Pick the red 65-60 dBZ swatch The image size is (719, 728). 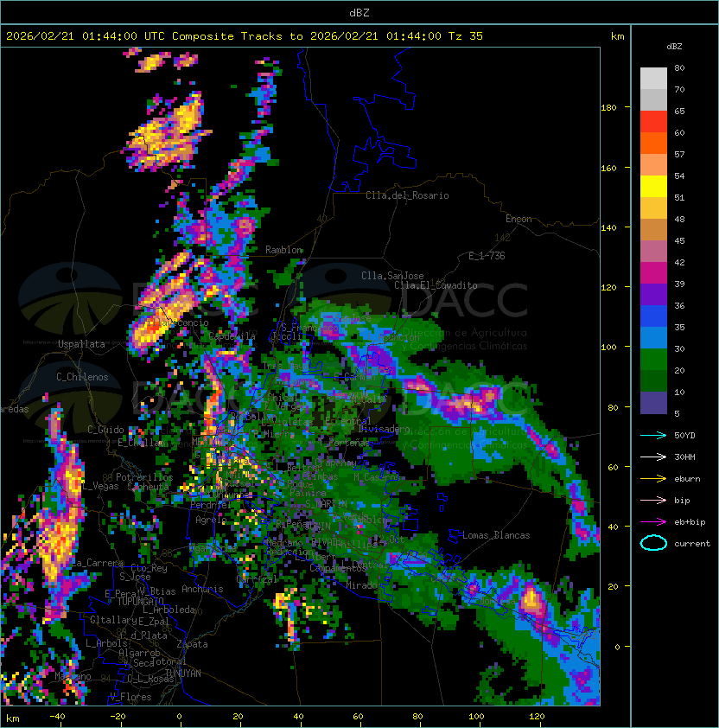653,122
